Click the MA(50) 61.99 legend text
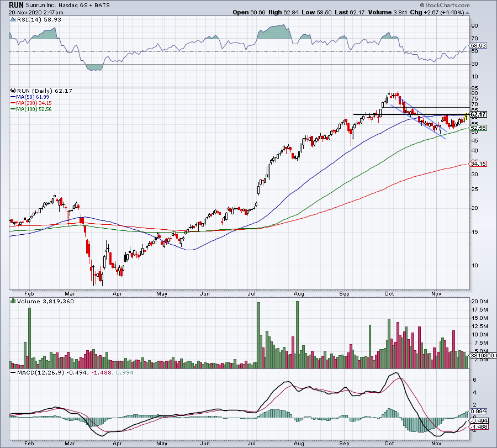The height and width of the screenshot is (448, 497). pos(33,97)
